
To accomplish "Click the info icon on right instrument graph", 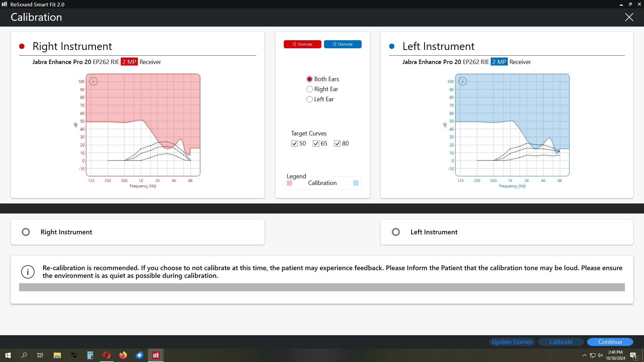I will [94, 81].
